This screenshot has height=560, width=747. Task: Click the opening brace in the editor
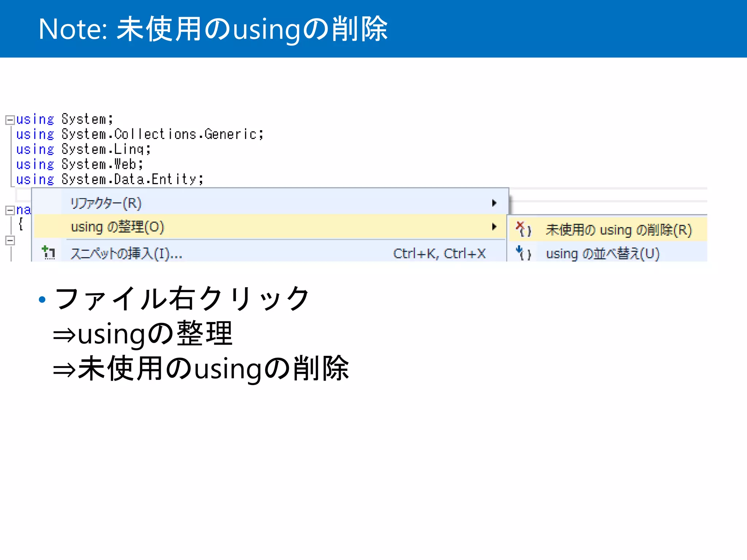21,224
